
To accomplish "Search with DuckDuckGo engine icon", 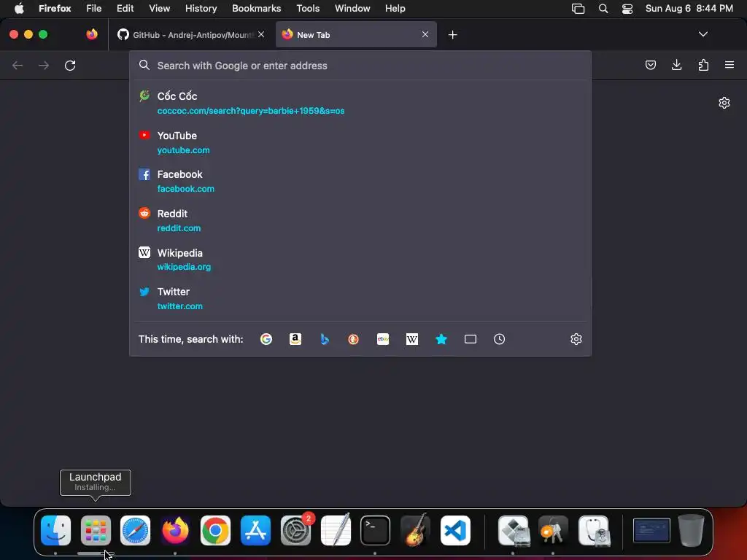I will click(354, 339).
